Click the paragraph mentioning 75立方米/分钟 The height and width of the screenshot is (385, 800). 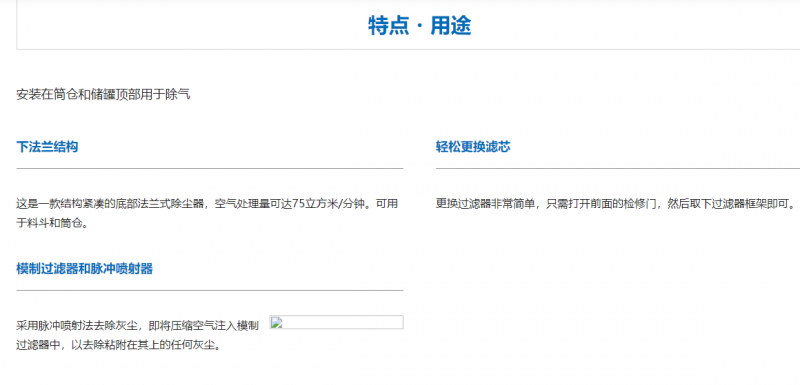pos(207,214)
